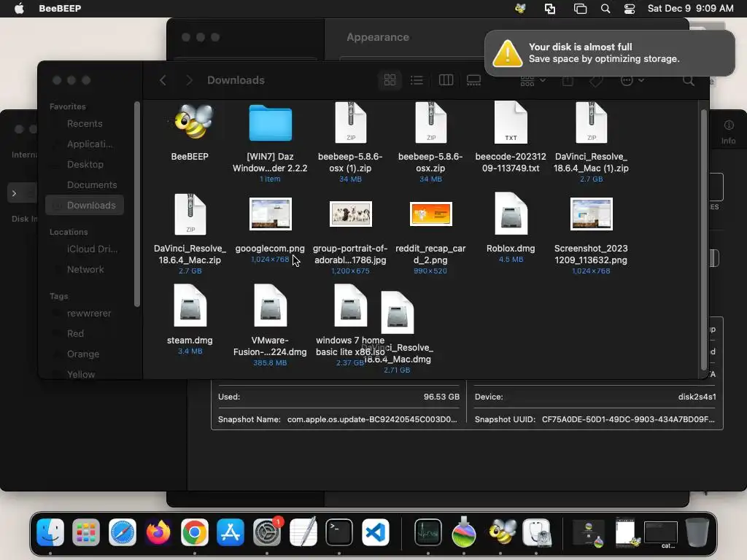Select the Screenshot_20231209_113632.png thumbnail

pyautogui.click(x=591, y=214)
